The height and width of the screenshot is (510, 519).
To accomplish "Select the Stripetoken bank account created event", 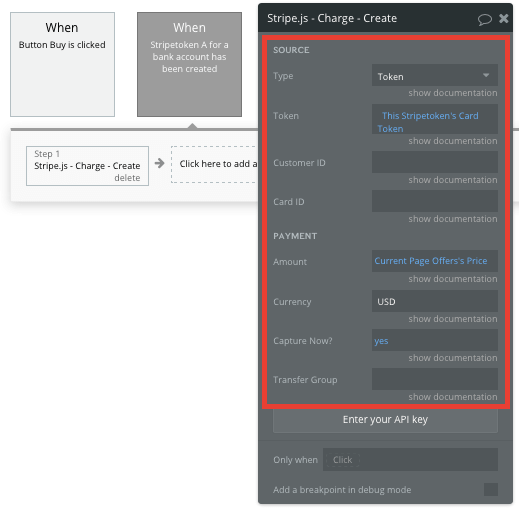I will 189,65.
